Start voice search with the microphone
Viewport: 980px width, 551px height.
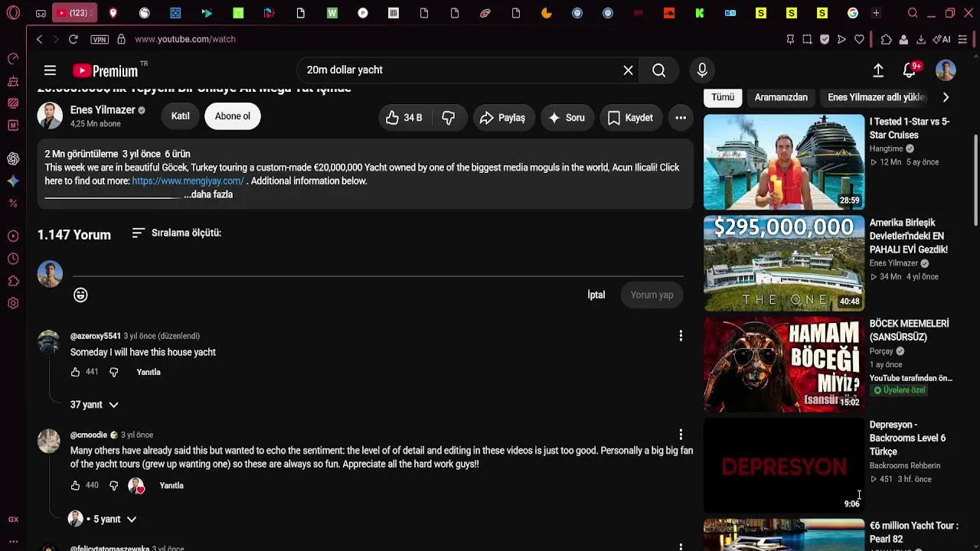click(702, 70)
